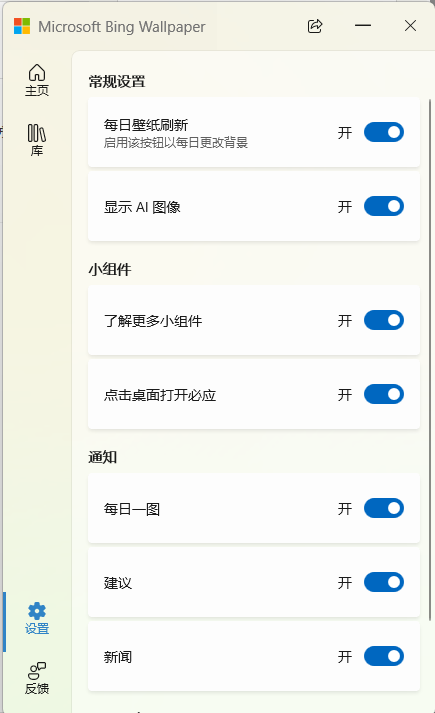Click the 常规设置 section heading
Viewport: 435px width, 713px height.
[117, 82]
